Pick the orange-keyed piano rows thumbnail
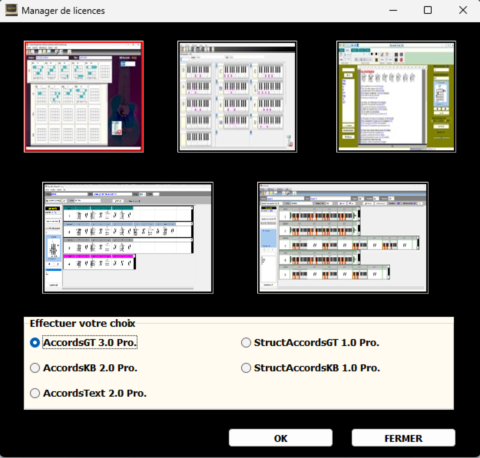 [x=343, y=238]
